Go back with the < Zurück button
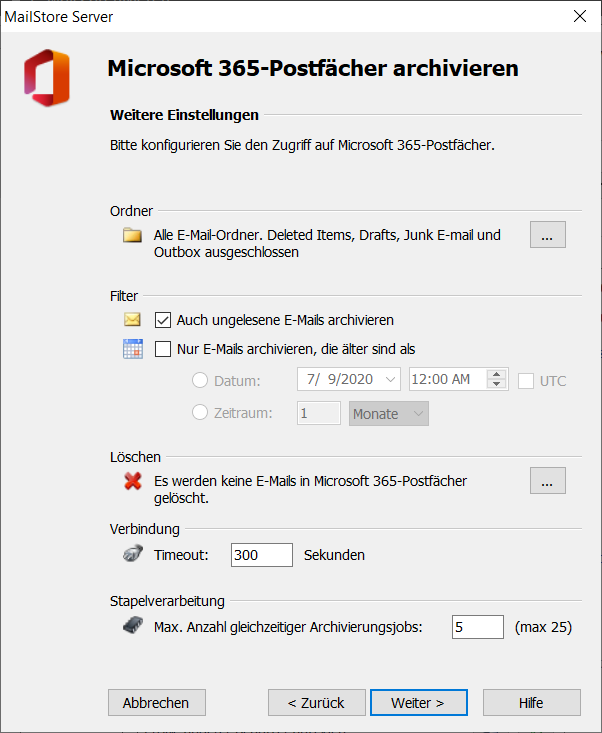 (316, 703)
